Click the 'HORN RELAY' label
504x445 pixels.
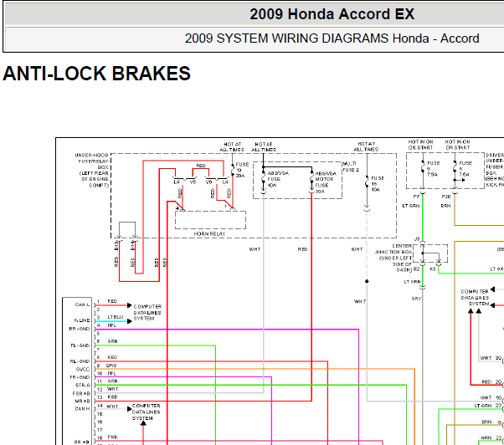point(209,234)
